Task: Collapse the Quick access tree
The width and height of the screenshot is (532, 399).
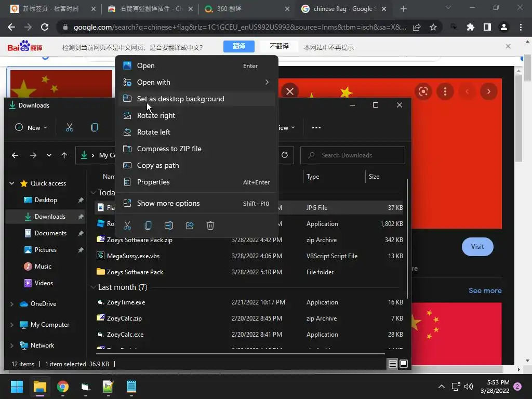Action: (x=11, y=183)
